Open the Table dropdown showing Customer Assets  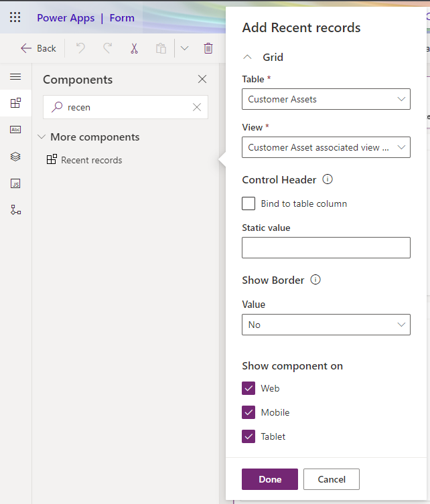tap(326, 99)
